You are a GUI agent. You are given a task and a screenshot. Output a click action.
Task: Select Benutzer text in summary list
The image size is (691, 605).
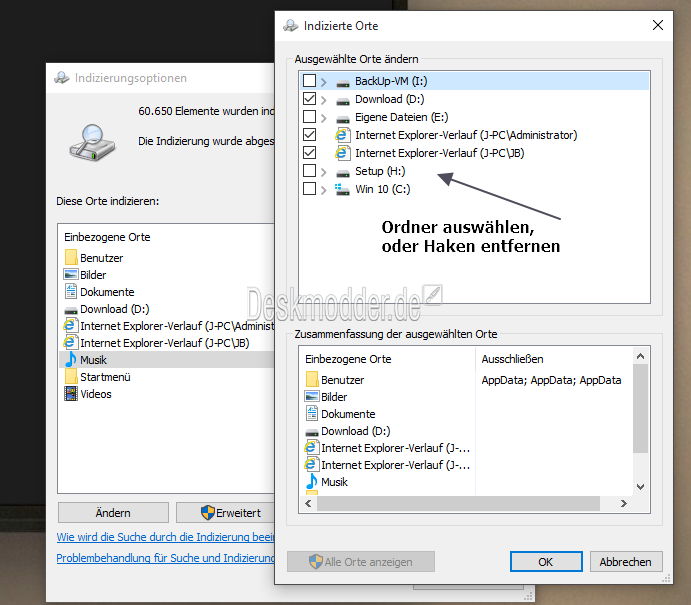click(x=342, y=380)
